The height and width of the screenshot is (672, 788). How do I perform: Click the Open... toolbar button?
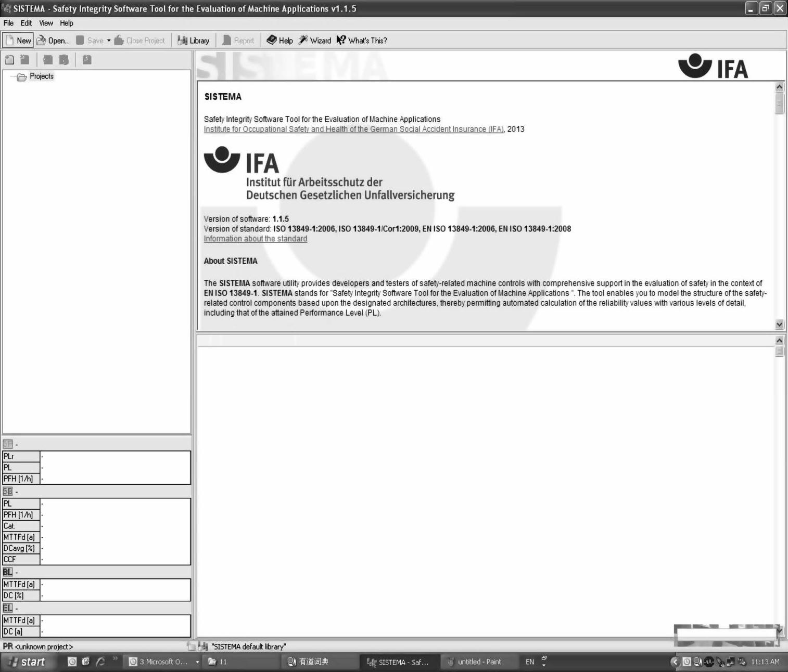tap(53, 41)
